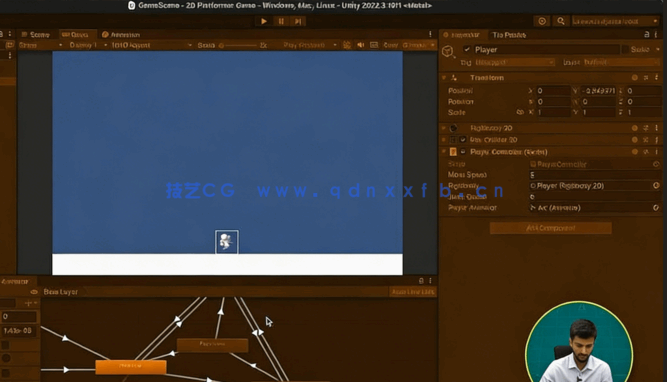Viewport: 667px width, 382px height.
Task: Click the Player GameObject cube icon
Action: click(448, 51)
